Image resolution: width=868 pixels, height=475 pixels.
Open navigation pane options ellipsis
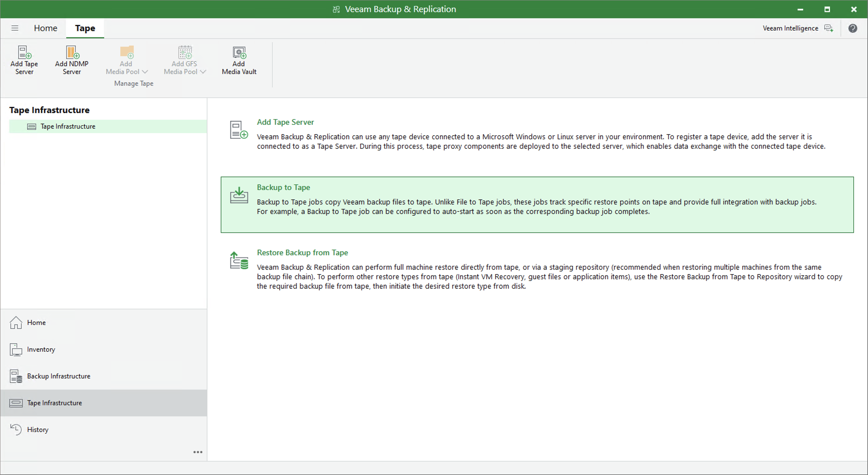tap(198, 452)
